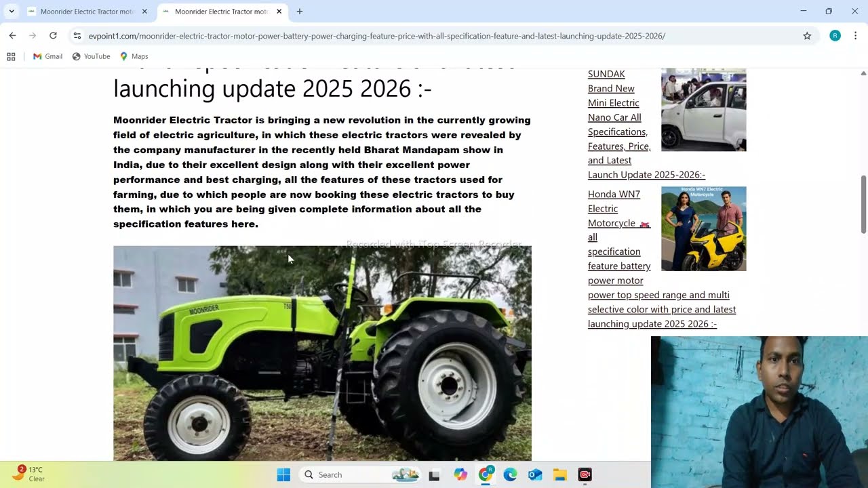Open Task View on the taskbar
This screenshot has height=488, width=868.
click(434, 474)
